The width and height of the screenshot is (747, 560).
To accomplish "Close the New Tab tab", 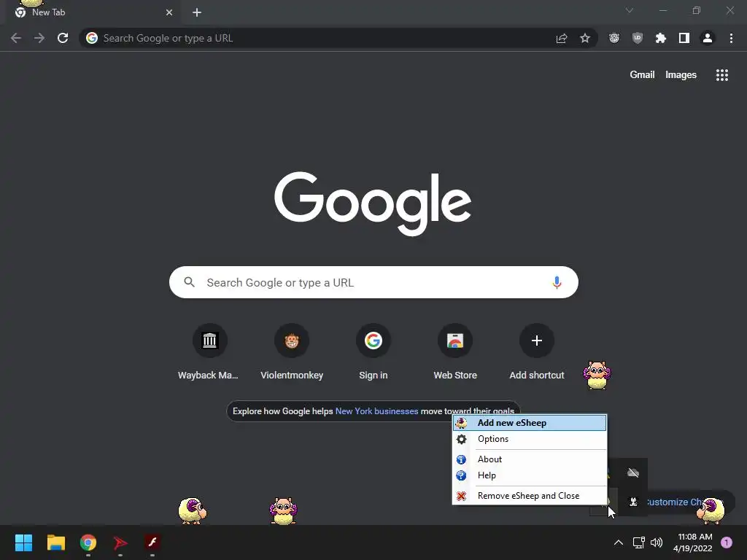I will click(x=169, y=12).
